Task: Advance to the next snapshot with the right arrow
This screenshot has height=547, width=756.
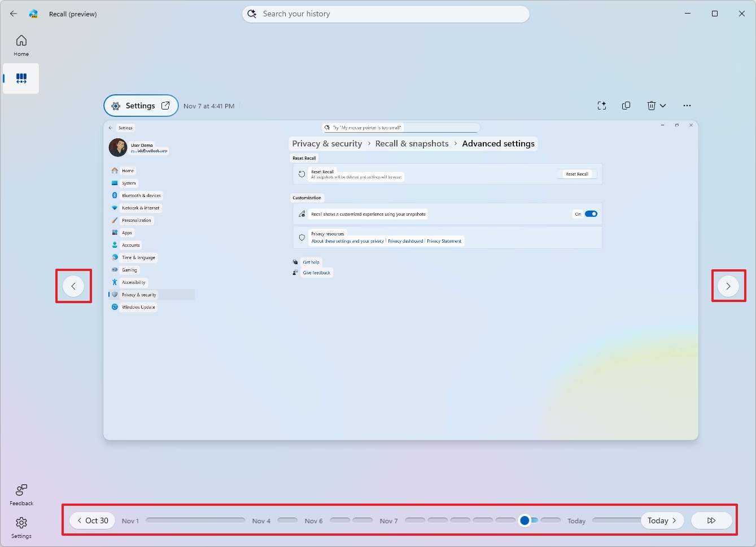Action: coord(728,286)
